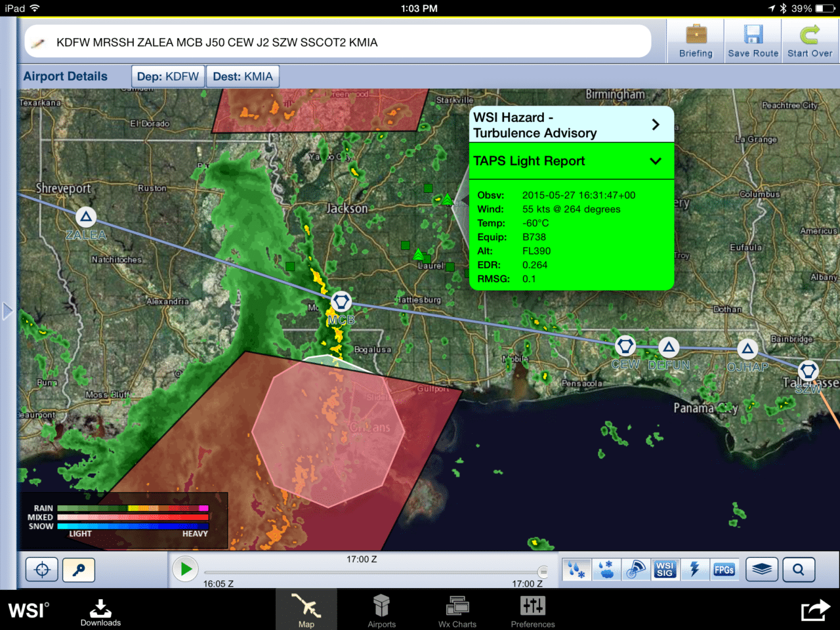Click the route string input field
Screen dimensions: 840x630
pyautogui.click(x=338, y=42)
